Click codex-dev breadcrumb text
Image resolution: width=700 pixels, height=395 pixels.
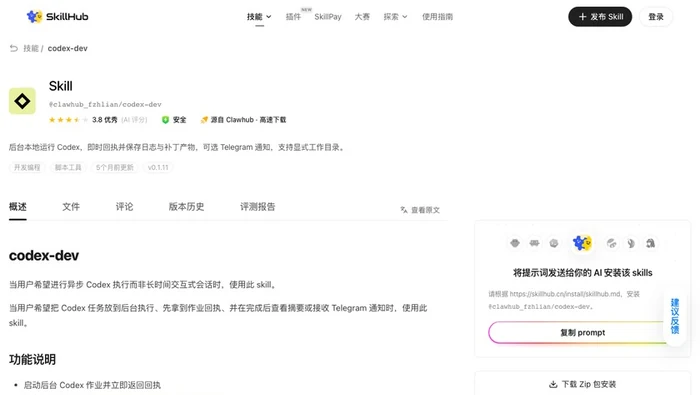coord(67,48)
